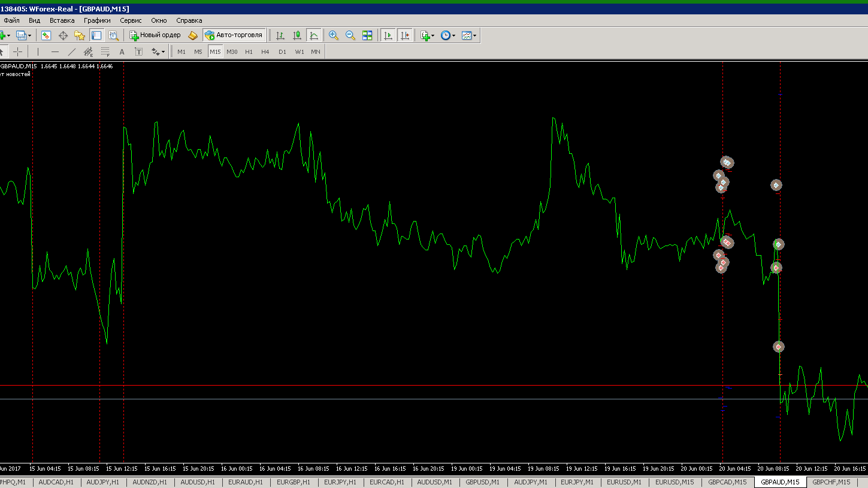Select the horizontal line tool
868x488 pixels.
(x=55, y=51)
